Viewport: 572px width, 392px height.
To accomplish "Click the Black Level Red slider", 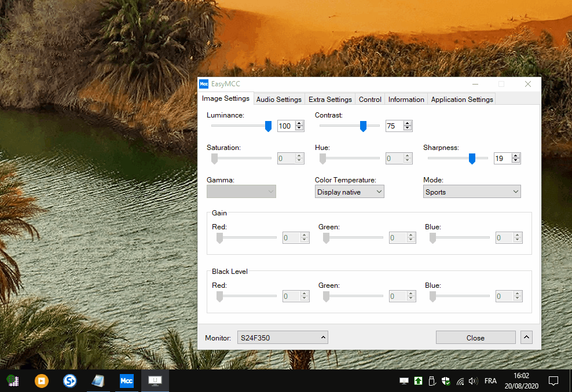I will tap(246, 296).
